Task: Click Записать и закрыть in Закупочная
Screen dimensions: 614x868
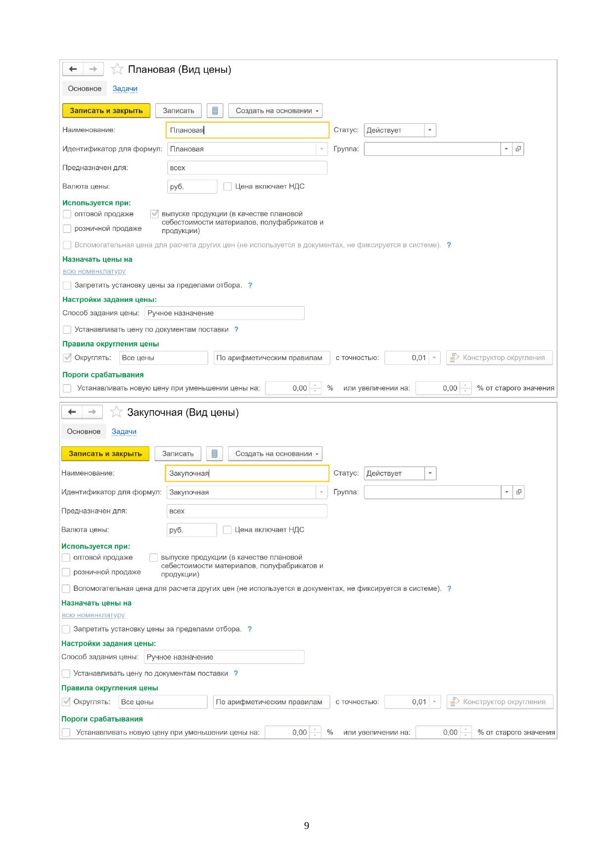Action: [x=105, y=454]
